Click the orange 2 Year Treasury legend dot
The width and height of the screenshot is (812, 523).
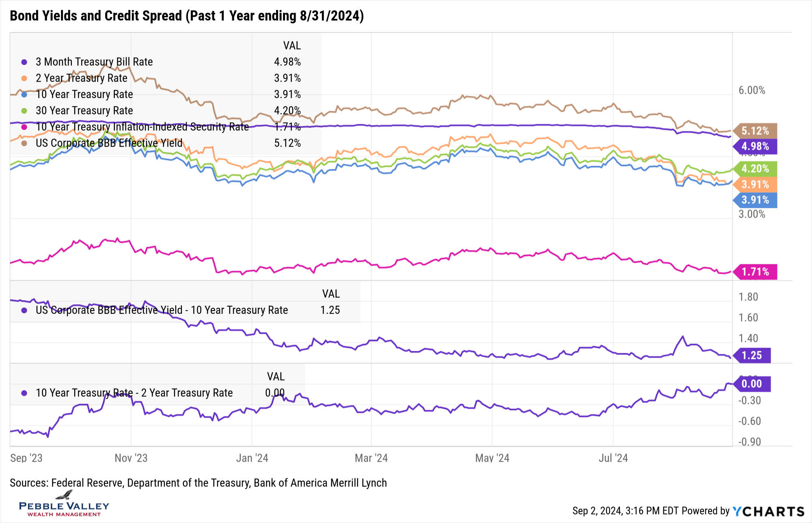click(x=24, y=78)
